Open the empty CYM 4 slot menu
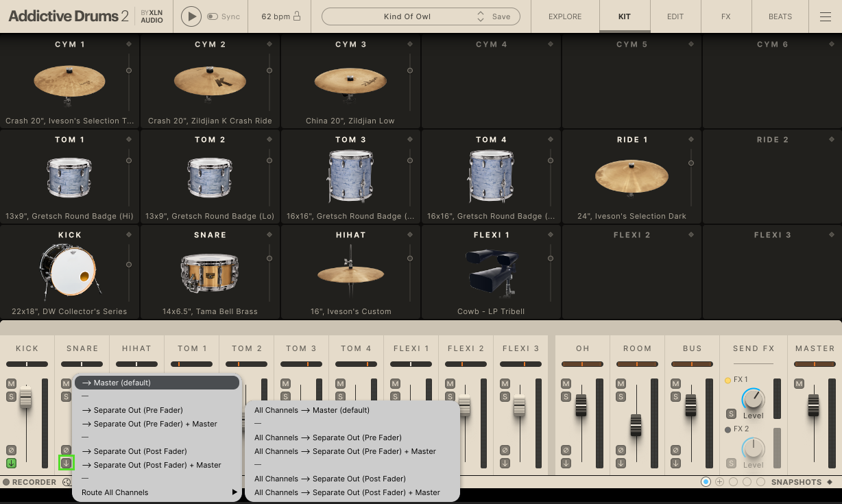842x504 pixels. (x=551, y=44)
